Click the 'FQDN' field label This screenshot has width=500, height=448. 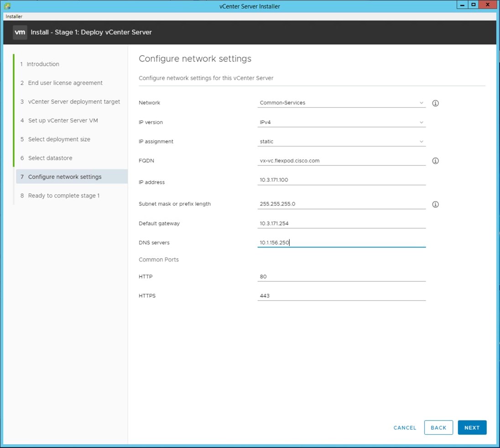[146, 161]
